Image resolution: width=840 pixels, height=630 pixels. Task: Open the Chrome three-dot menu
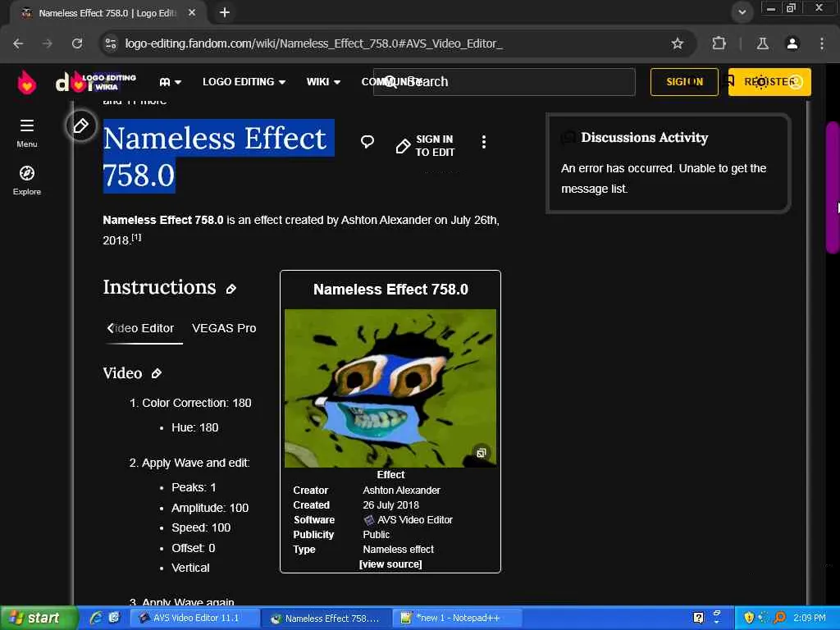(x=822, y=43)
